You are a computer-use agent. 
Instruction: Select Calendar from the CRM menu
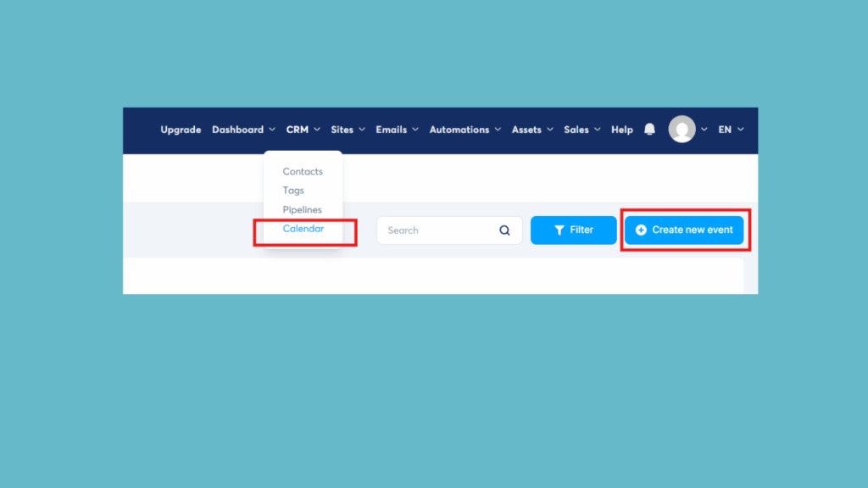[x=303, y=228]
